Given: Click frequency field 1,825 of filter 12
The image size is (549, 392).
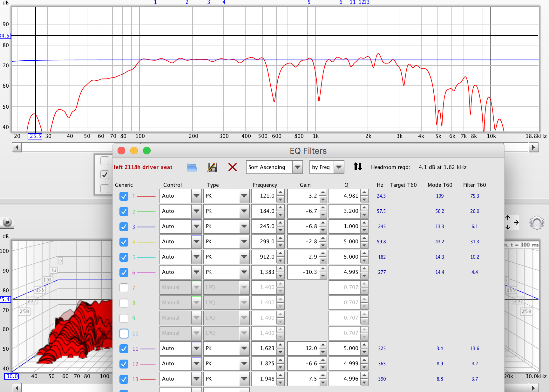Looking at the screenshot, I should click(x=264, y=364).
